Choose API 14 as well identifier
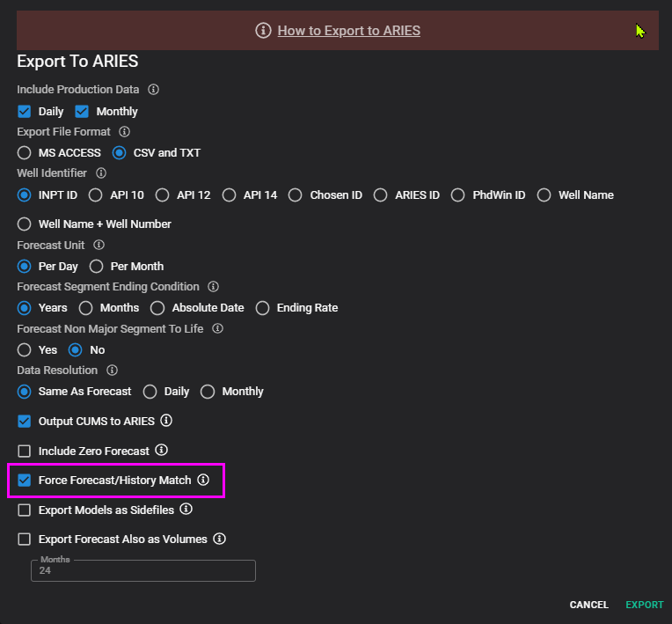Image resolution: width=672 pixels, height=624 pixels. point(229,195)
